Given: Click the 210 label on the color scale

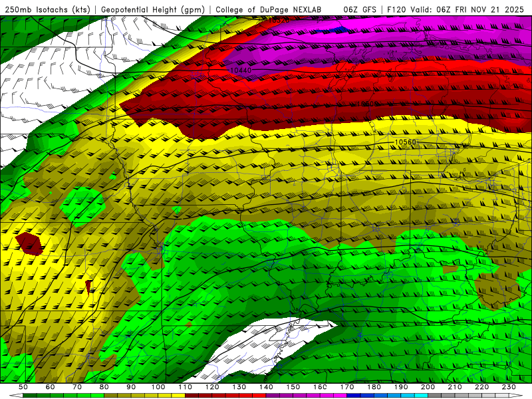Looking at the screenshot, I should click(455, 387).
